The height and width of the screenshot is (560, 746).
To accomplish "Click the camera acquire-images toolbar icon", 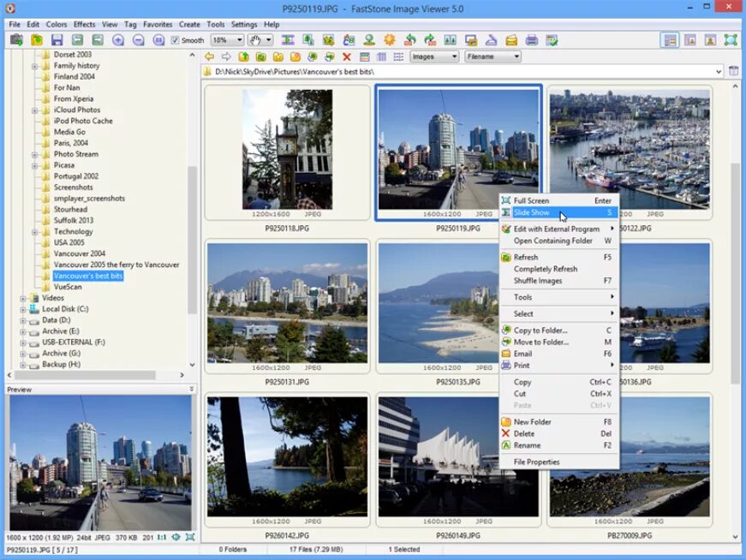I will point(16,40).
